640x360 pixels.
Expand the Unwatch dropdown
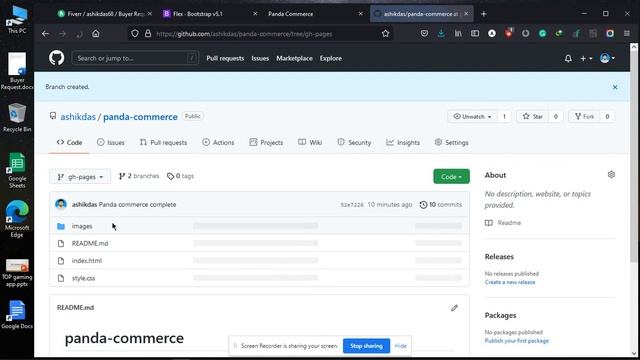473,117
